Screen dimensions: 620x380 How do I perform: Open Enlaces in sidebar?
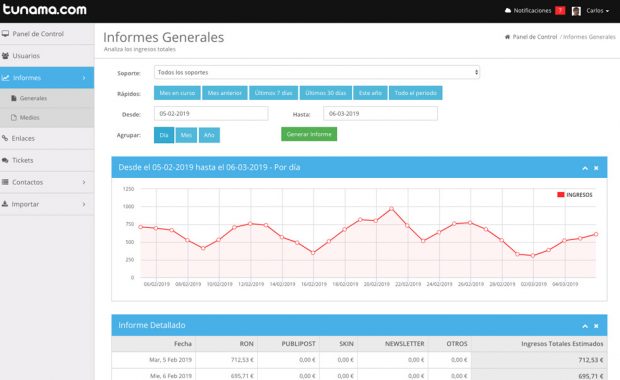pos(47,138)
